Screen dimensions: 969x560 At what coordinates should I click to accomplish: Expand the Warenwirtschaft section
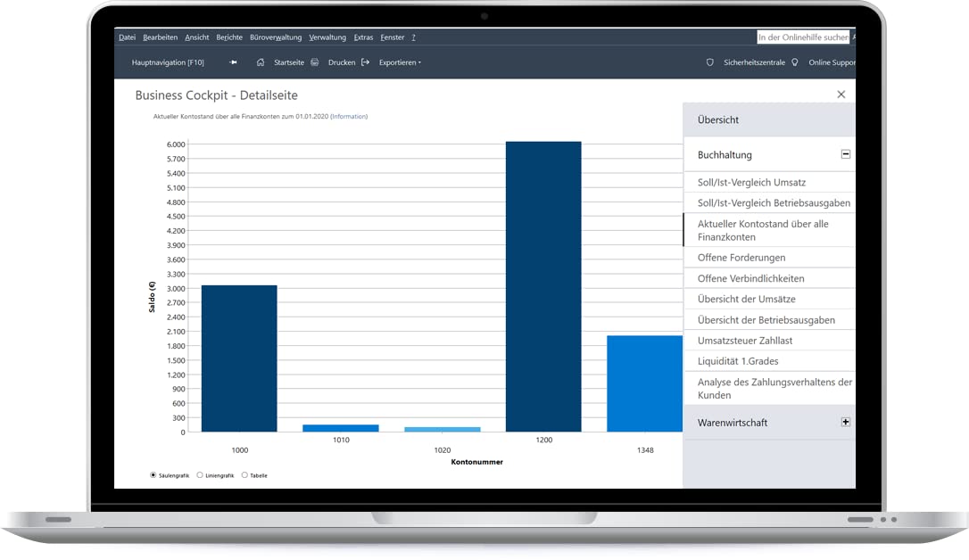pos(845,423)
